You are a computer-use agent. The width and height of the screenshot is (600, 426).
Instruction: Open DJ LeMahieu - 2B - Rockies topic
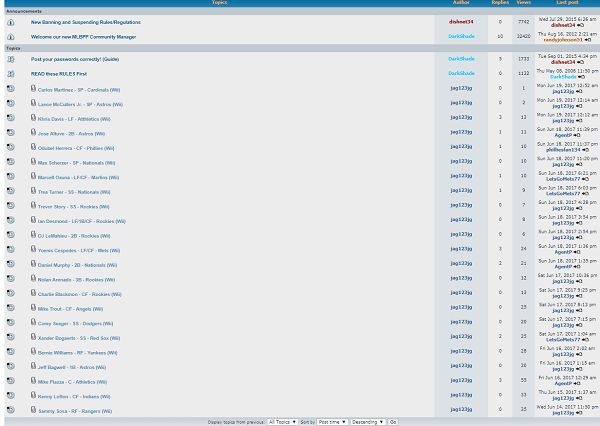[x=74, y=236]
